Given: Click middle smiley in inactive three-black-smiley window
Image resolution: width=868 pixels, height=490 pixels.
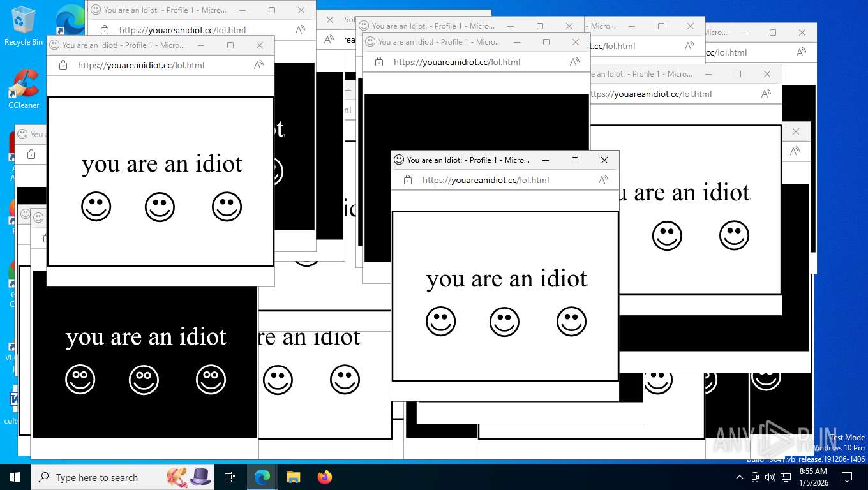Looking at the screenshot, I should (160, 207).
